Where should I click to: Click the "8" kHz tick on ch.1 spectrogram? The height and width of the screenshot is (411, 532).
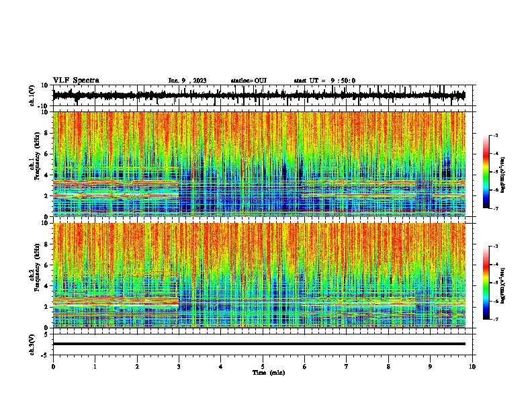click(47, 133)
